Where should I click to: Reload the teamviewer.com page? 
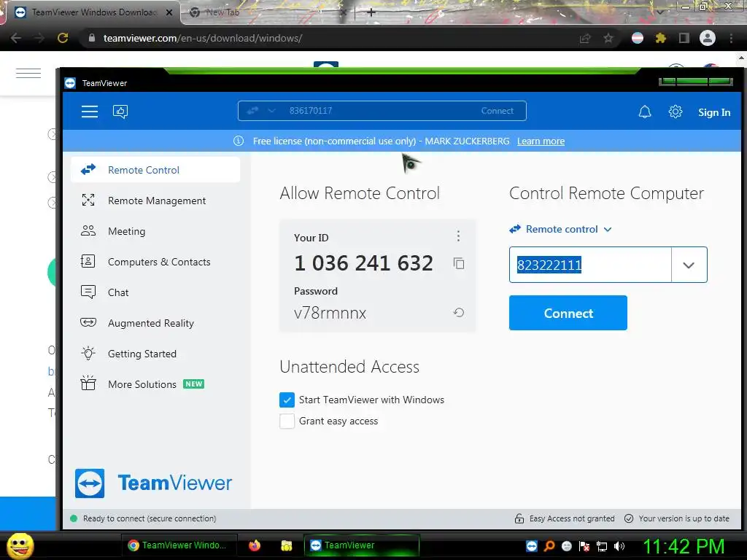pos(63,38)
